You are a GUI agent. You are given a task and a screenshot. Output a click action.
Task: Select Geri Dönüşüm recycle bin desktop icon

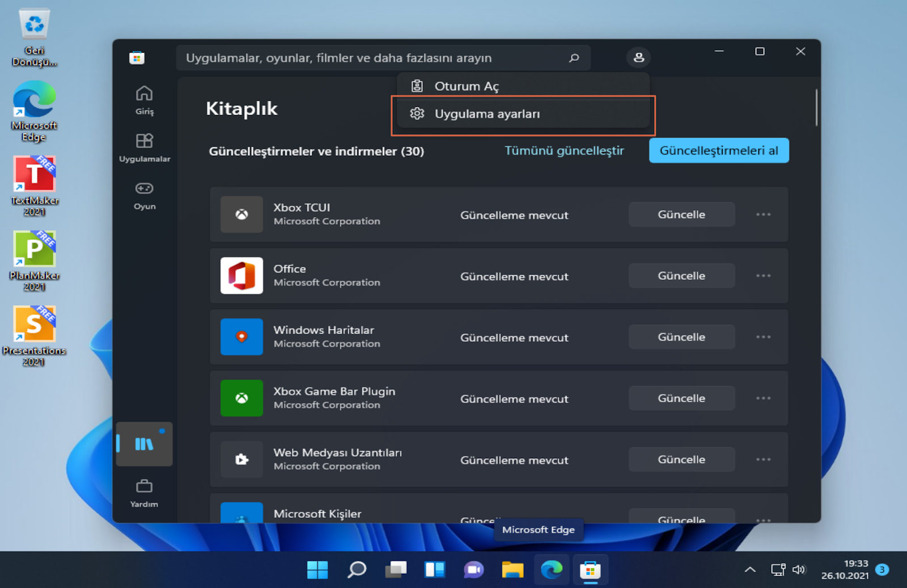pos(35,37)
